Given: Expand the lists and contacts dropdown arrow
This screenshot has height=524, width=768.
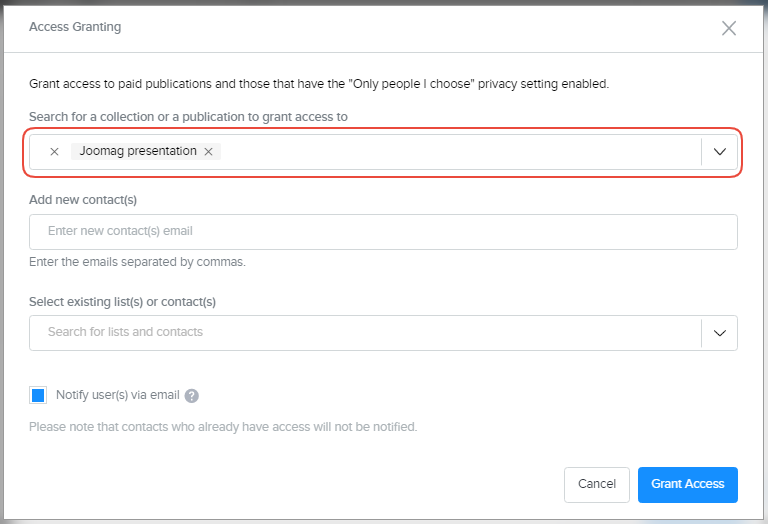Looking at the screenshot, I should tap(719, 332).
